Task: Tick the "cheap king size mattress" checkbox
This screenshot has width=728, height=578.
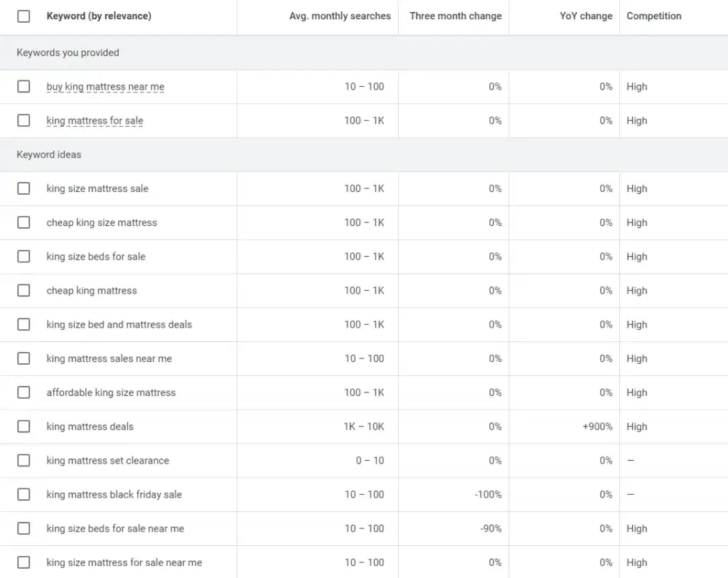Action: pos(23,223)
